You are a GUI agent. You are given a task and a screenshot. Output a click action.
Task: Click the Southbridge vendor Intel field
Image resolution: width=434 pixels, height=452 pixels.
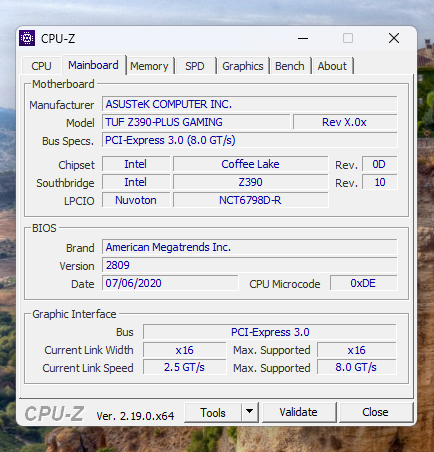[x=136, y=182]
